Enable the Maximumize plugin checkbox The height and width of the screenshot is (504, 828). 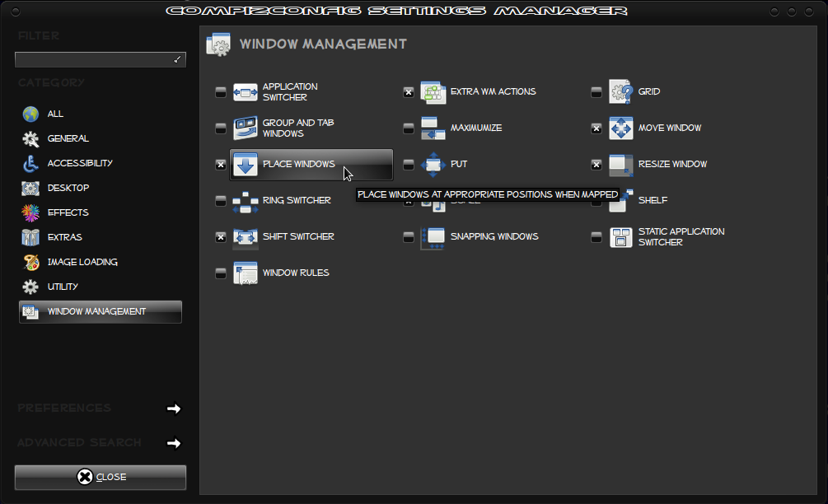409,128
